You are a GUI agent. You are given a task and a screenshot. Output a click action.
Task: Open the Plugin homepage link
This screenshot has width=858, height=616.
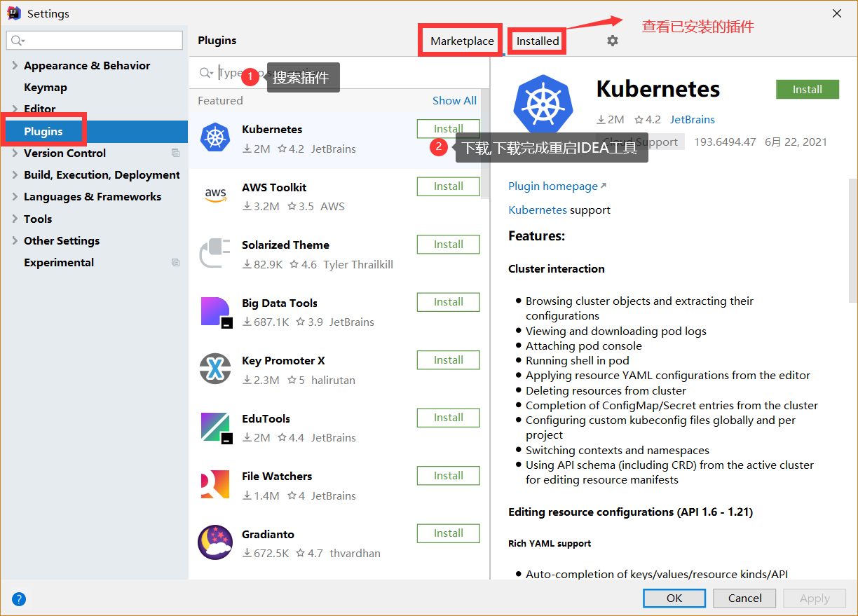click(557, 186)
